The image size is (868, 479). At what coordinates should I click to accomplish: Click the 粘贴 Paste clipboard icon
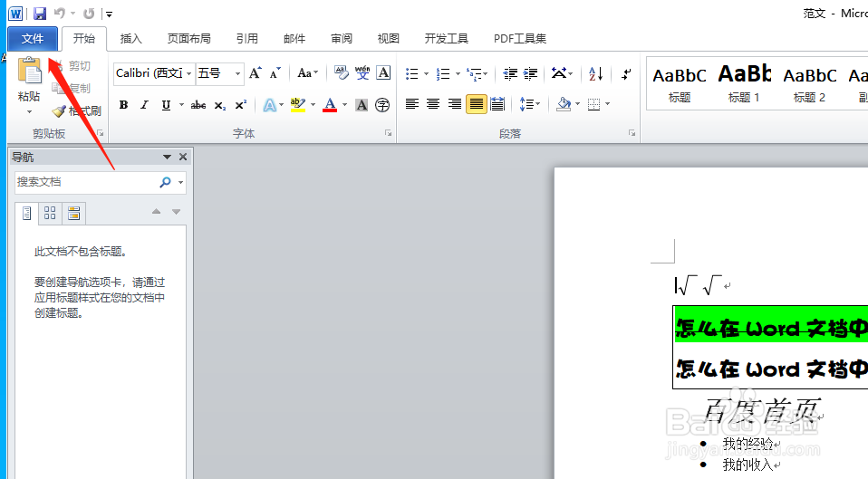(29, 71)
